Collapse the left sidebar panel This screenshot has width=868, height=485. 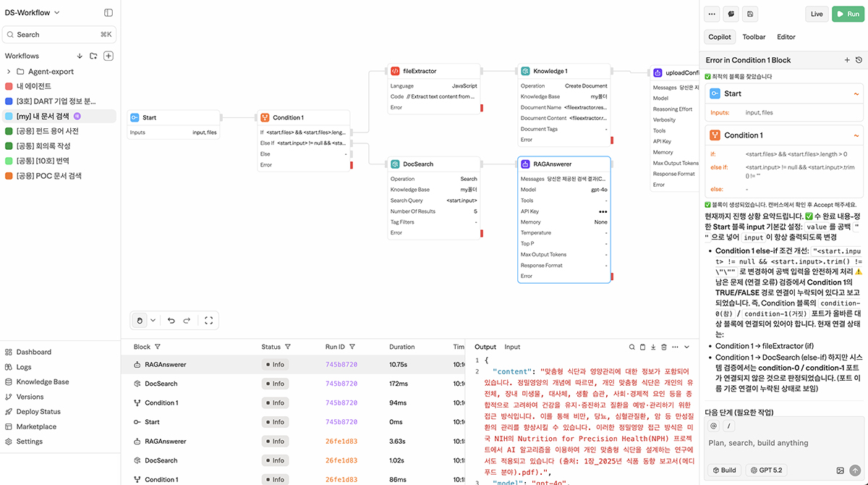[109, 12]
